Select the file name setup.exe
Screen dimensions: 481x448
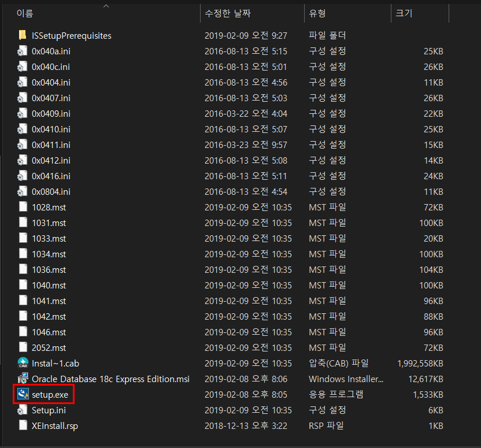pos(50,395)
